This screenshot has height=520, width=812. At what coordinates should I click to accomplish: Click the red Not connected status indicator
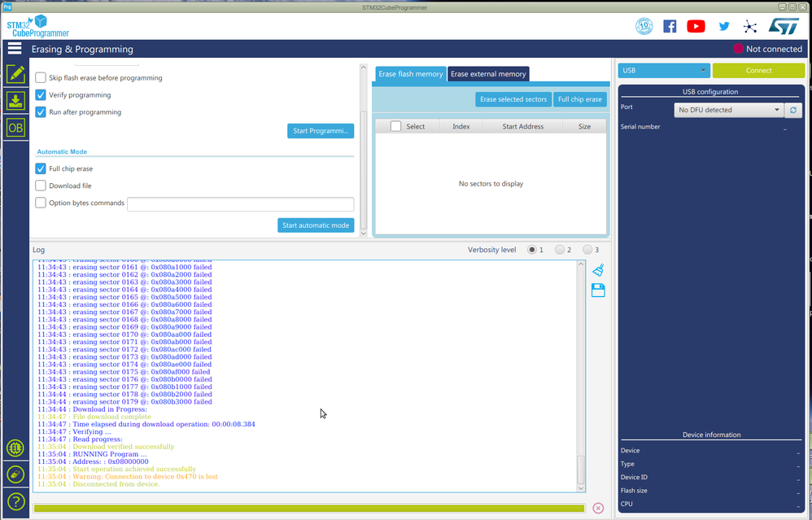(x=738, y=49)
